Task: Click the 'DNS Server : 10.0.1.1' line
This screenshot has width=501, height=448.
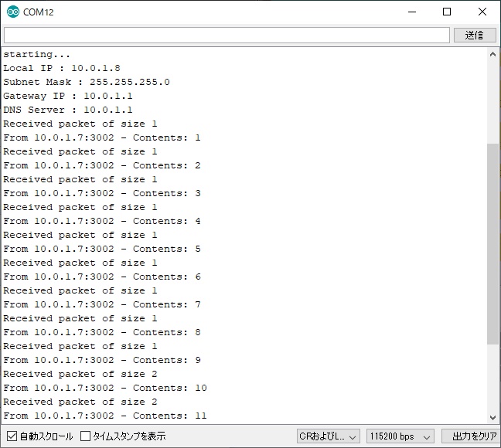Action: click(68, 110)
